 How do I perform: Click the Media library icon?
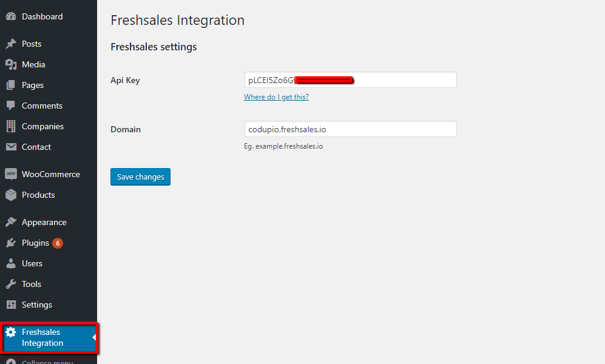[11, 64]
